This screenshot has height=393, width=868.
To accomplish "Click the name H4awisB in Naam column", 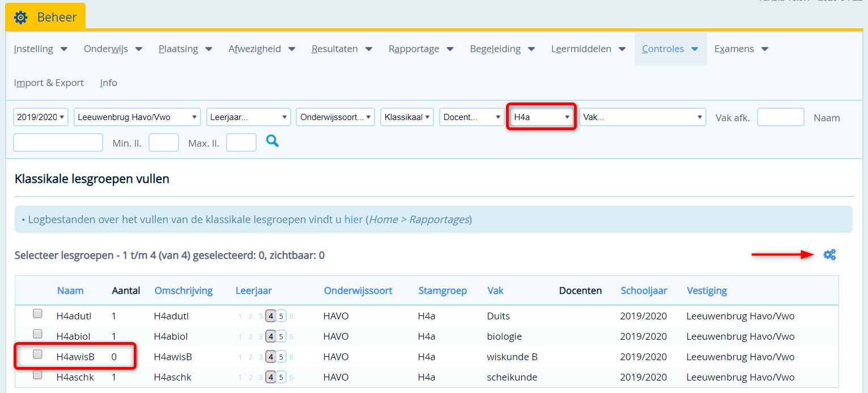I will 75,357.
